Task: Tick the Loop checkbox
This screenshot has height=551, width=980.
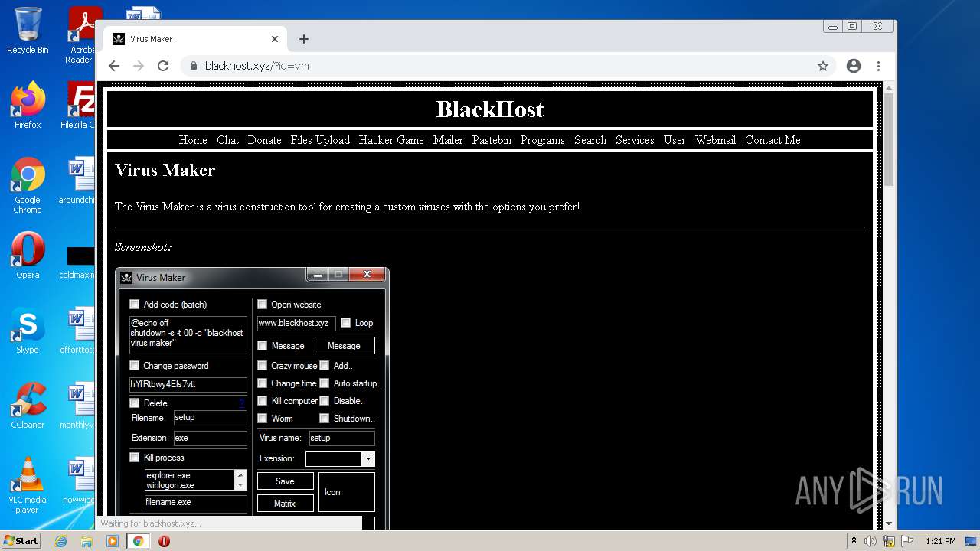Action: tap(345, 323)
